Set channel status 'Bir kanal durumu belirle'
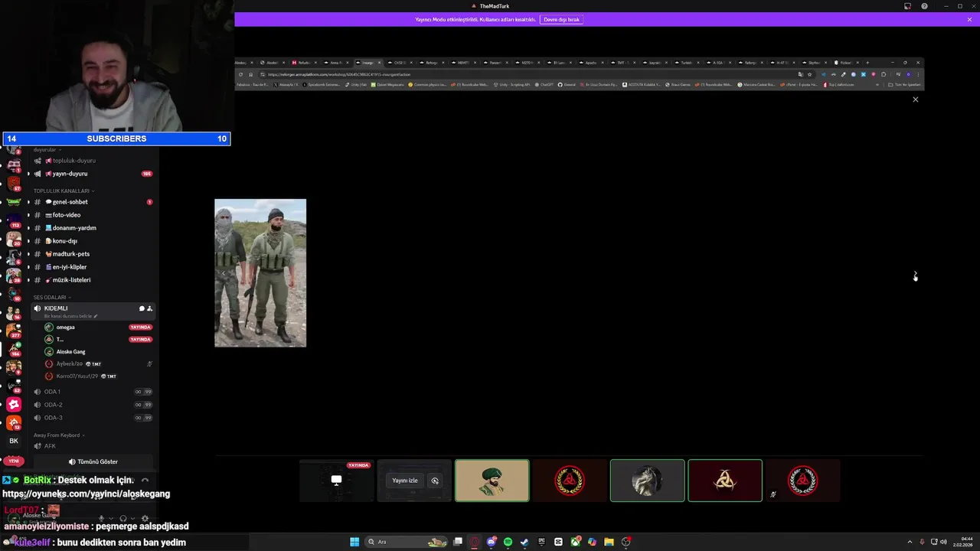 (71, 316)
